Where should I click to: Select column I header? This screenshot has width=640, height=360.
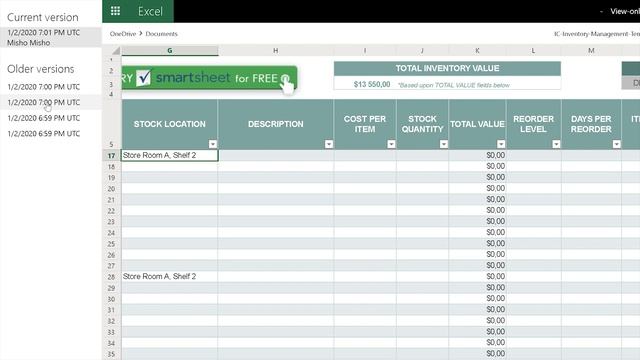(365, 51)
